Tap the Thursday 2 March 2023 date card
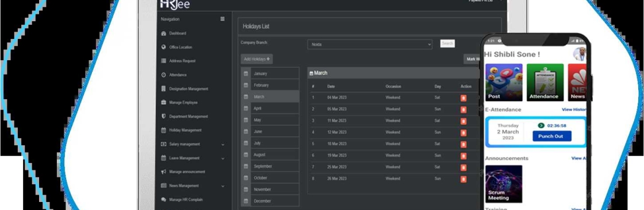Screen dimensions: 644x210 pos(508,131)
